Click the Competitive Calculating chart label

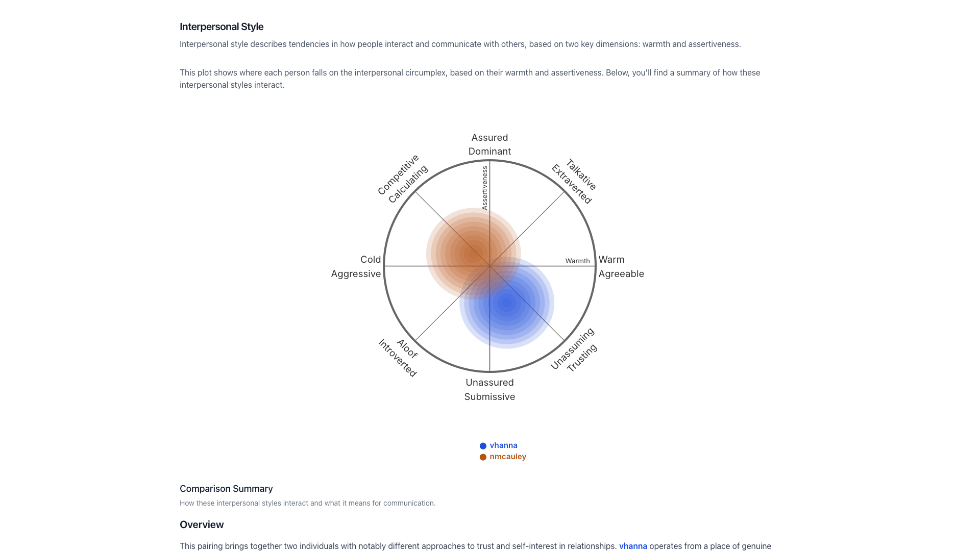pos(403,178)
